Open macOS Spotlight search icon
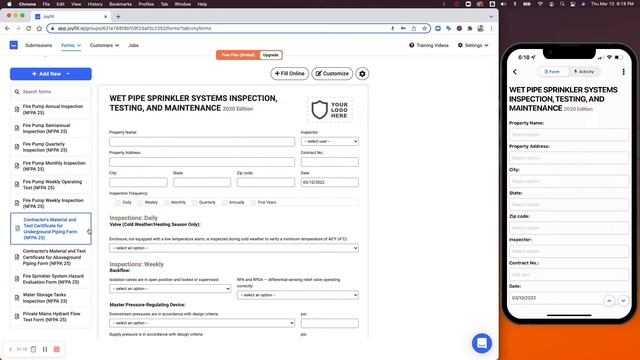This screenshot has width=640, height=360. tap(562, 4)
